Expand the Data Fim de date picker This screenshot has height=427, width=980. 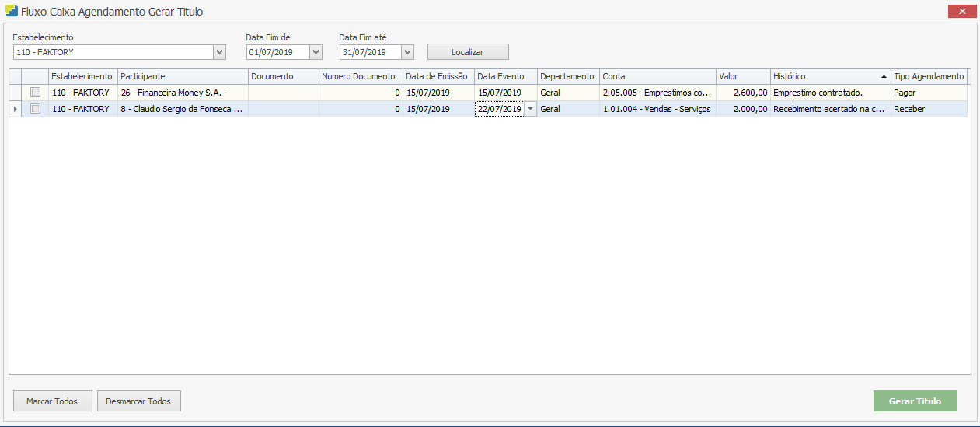[316, 52]
